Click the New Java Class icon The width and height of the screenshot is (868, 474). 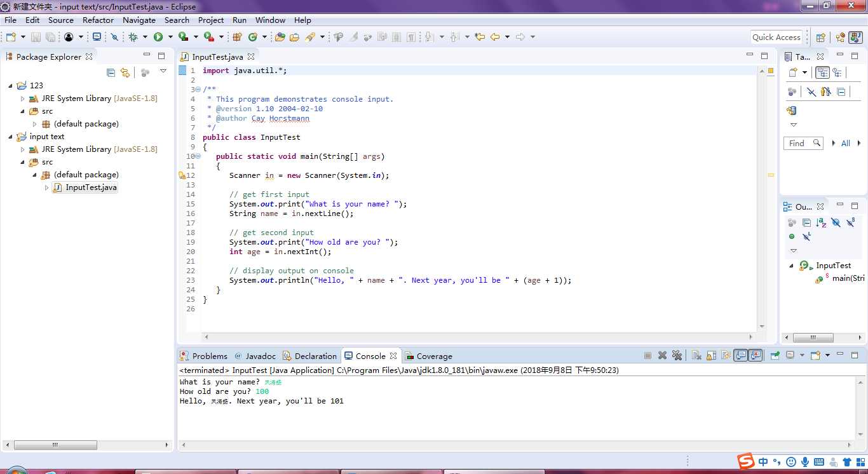tap(253, 37)
